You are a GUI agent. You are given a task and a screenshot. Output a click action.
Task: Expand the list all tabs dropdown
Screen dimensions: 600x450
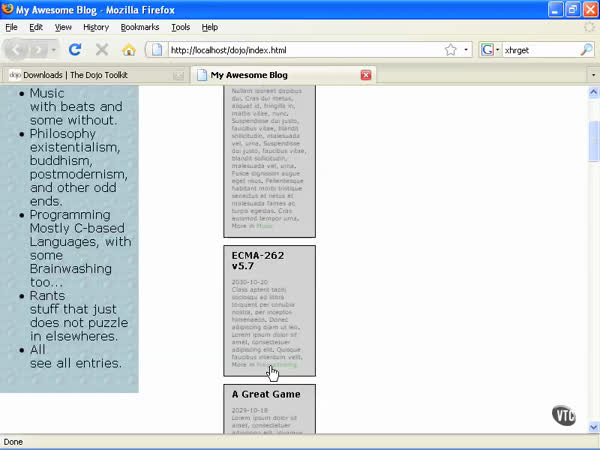pyautogui.click(x=593, y=75)
